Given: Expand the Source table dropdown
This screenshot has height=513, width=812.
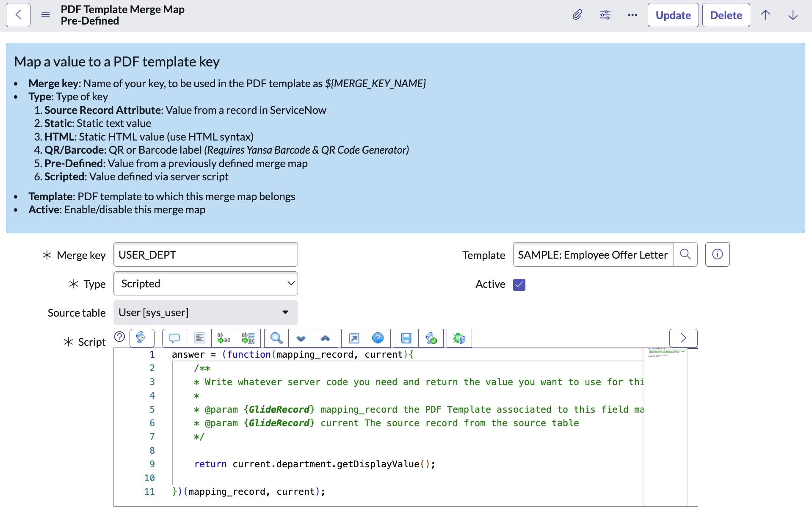Looking at the screenshot, I should click(206, 312).
